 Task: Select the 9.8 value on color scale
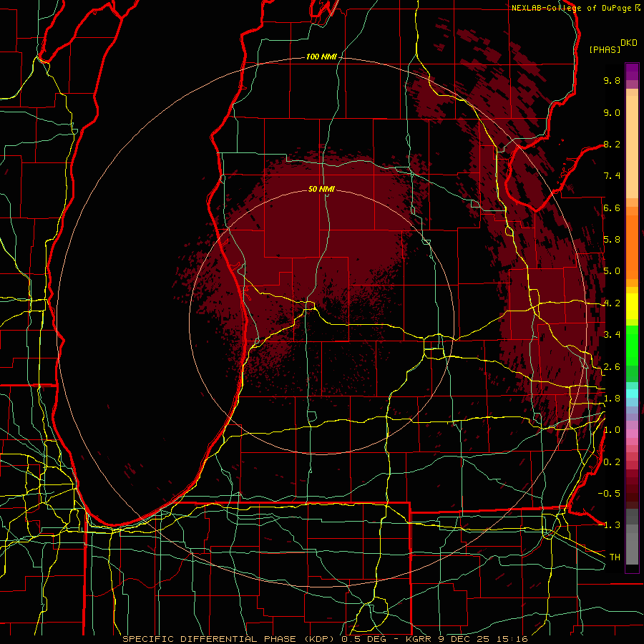(612, 80)
